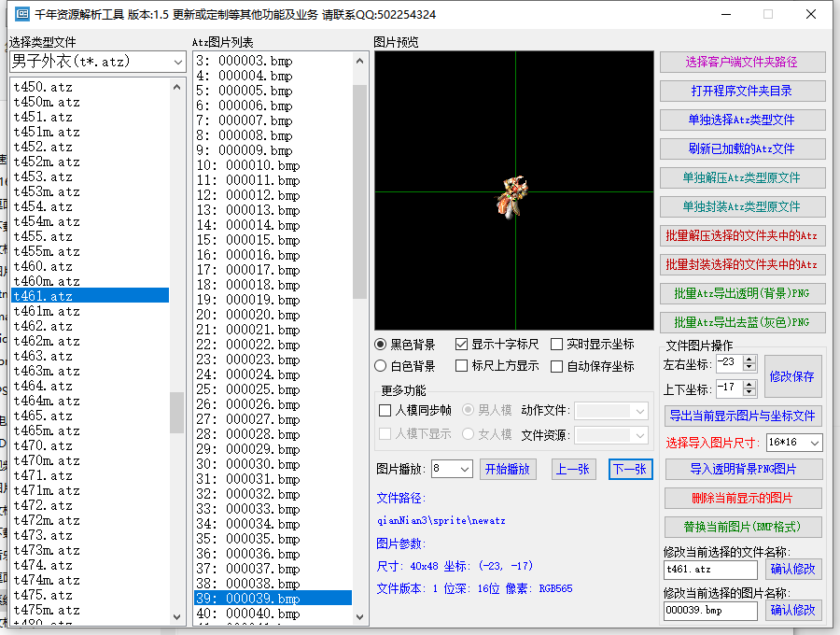Click the app icon in the title bar
This screenshot has width=840, height=635.
pyautogui.click(x=22, y=14)
